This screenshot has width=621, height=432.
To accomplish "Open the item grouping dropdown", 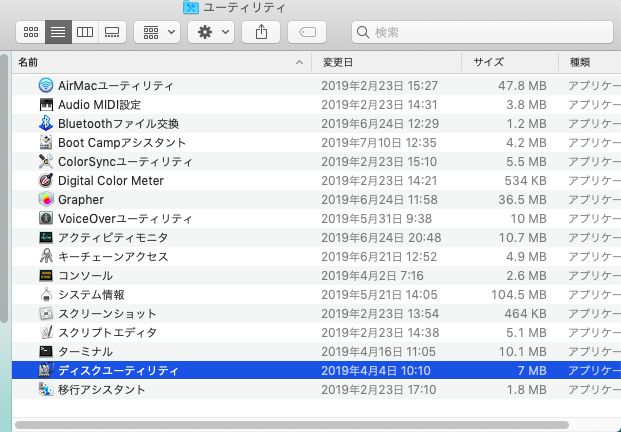I will [x=157, y=32].
